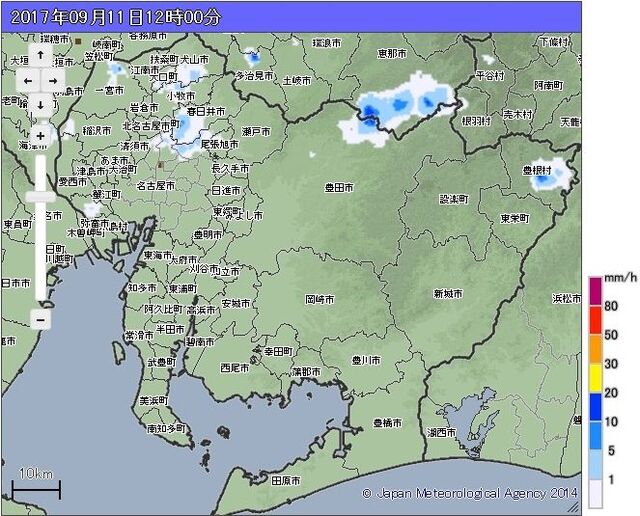640x516 pixels.
Task: Pan the map right with the arrow button
Action: (x=53, y=81)
